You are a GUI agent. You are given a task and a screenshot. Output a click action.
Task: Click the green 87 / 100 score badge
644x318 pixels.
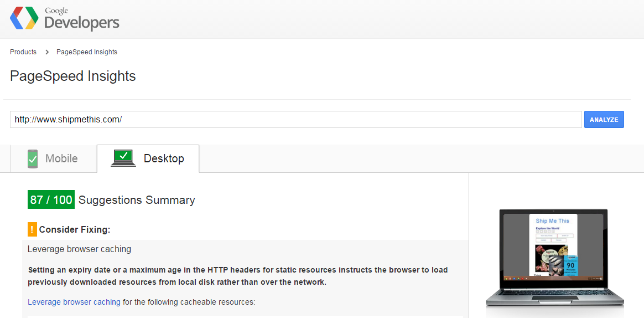51,199
